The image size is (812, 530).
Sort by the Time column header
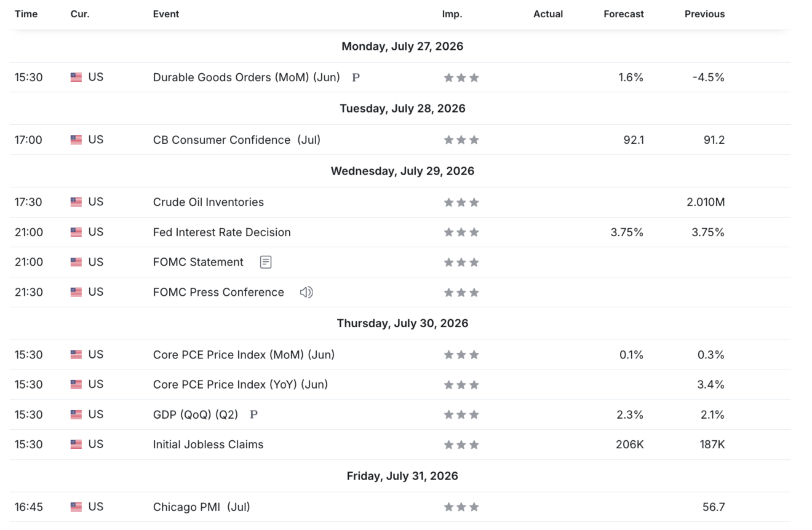pos(26,14)
